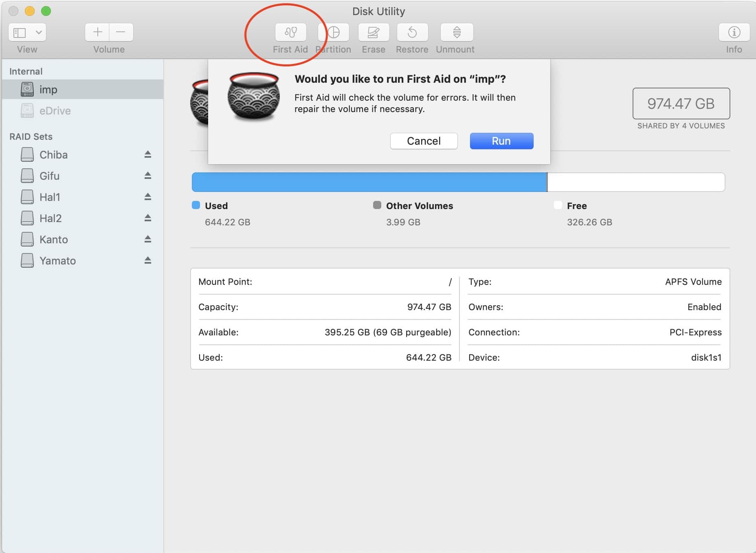Click the blue Used legend swatch
This screenshot has width=756, height=553.
coord(196,205)
